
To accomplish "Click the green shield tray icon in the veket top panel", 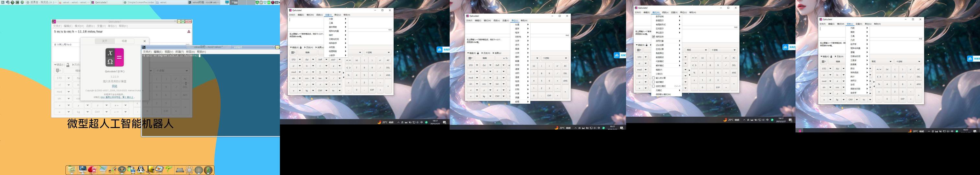I will pyautogui.click(x=258, y=2).
